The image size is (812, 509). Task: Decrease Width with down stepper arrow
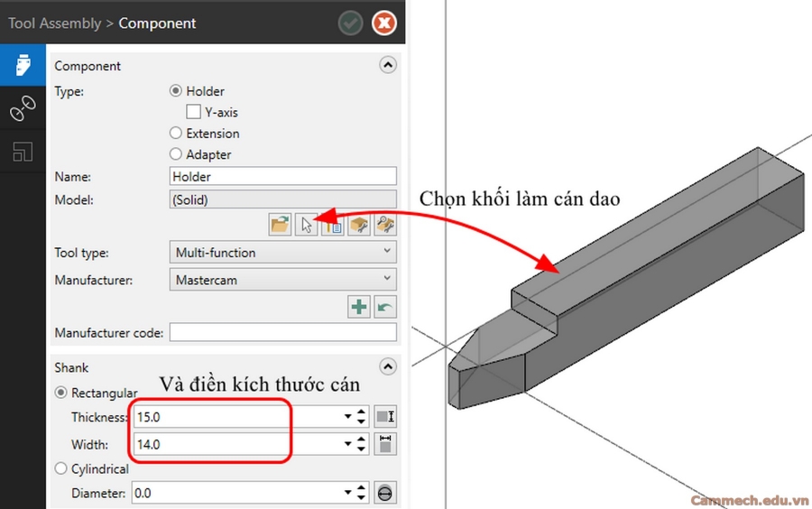(362, 449)
